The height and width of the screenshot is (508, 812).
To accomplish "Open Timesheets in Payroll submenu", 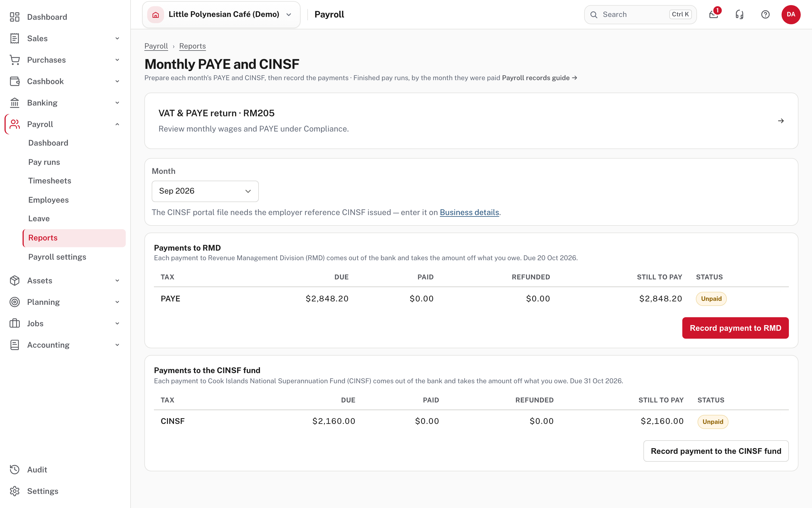I will (x=50, y=181).
